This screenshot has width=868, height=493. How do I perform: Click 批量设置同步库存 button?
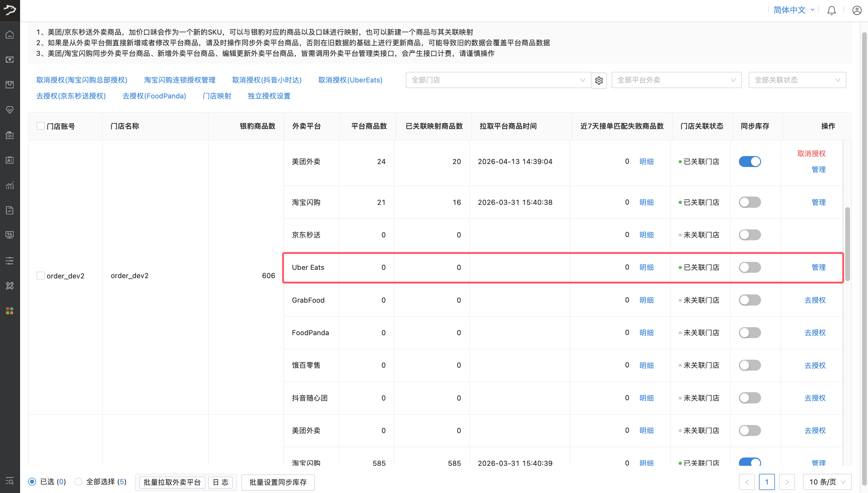point(278,482)
